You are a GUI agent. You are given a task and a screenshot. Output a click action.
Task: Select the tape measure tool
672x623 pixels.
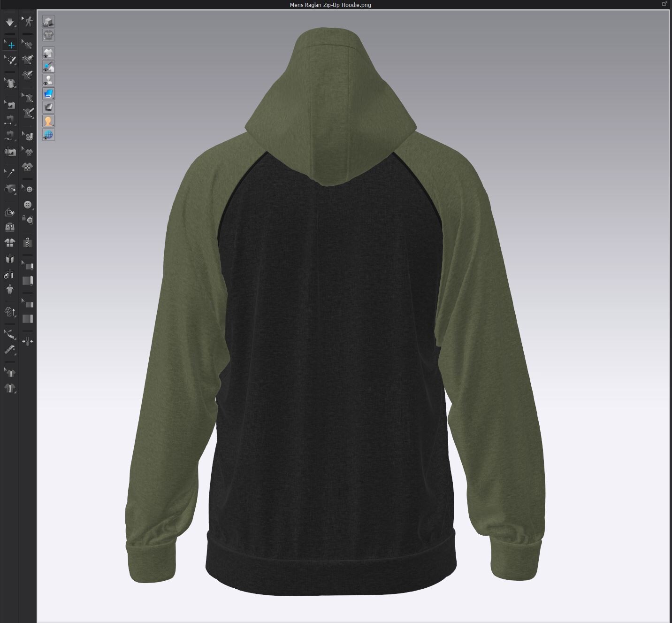9,333
